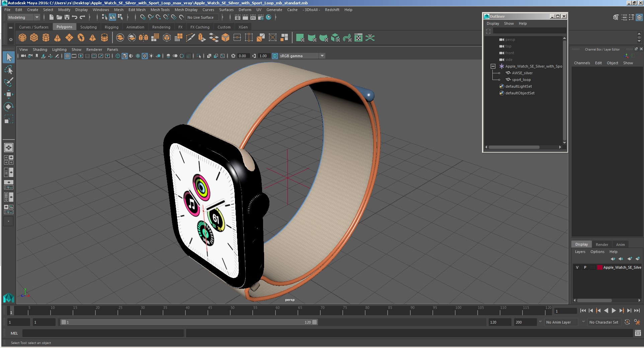Select the Rotate tool in the toolbox

[x=9, y=107]
